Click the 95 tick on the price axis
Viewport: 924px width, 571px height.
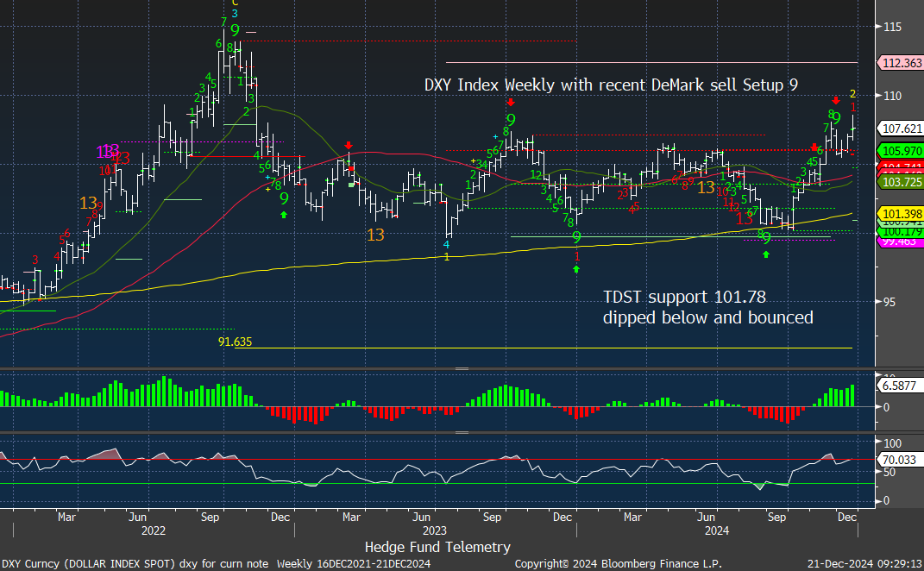889,302
